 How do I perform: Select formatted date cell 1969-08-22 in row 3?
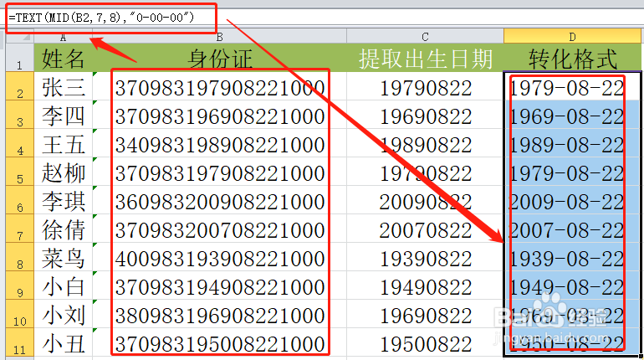click(x=572, y=115)
